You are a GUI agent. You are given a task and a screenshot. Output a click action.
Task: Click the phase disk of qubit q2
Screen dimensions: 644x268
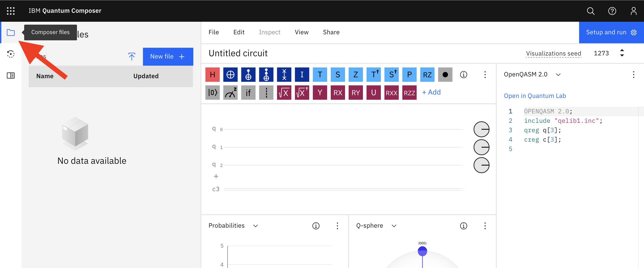point(481,165)
